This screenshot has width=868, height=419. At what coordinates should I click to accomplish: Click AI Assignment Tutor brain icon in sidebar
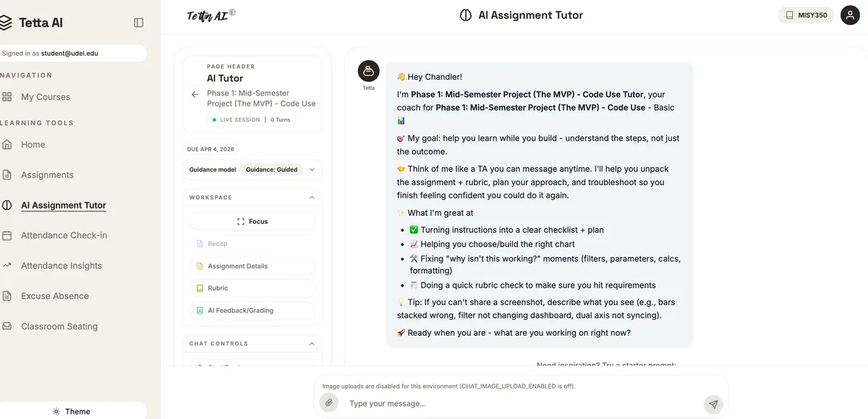click(7, 206)
